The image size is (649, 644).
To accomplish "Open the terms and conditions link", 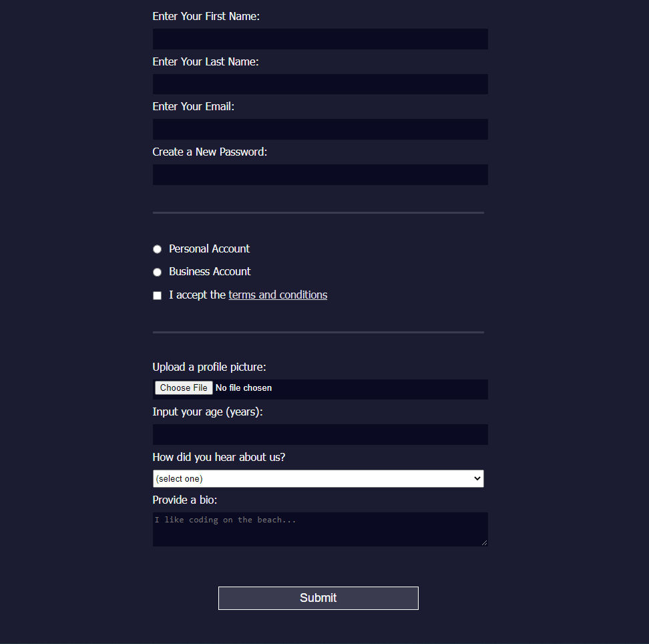I will (x=278, y=295).
